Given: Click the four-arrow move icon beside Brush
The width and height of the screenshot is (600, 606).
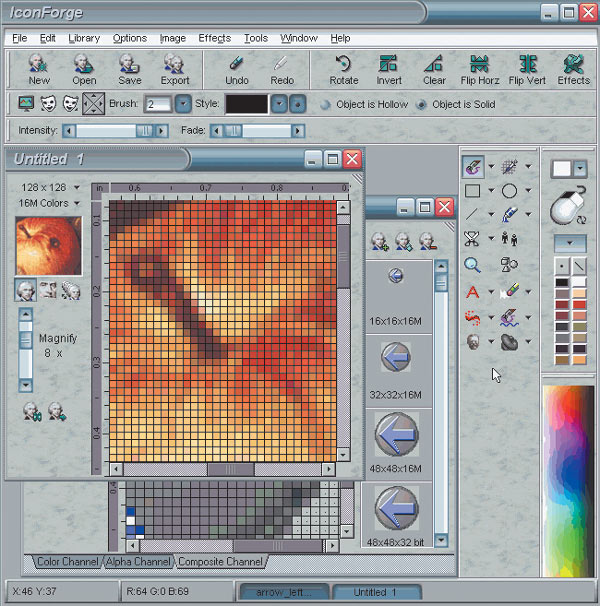Looking at the screenshot, I should click(x=94, y=104).
